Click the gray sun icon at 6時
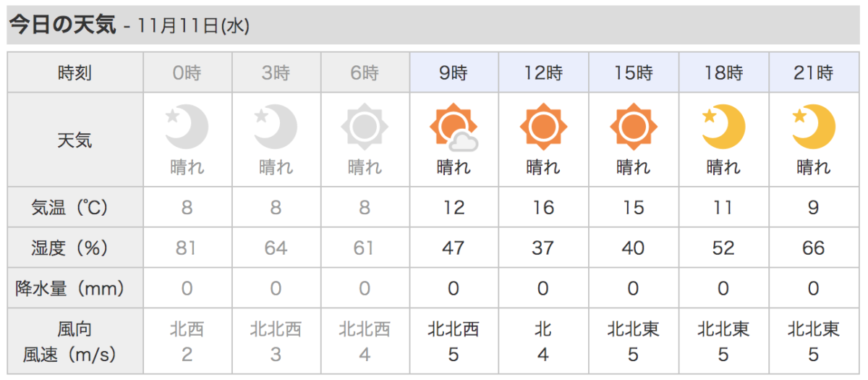The width and height of the screenshot is (868, 380). tap(364, 127)
